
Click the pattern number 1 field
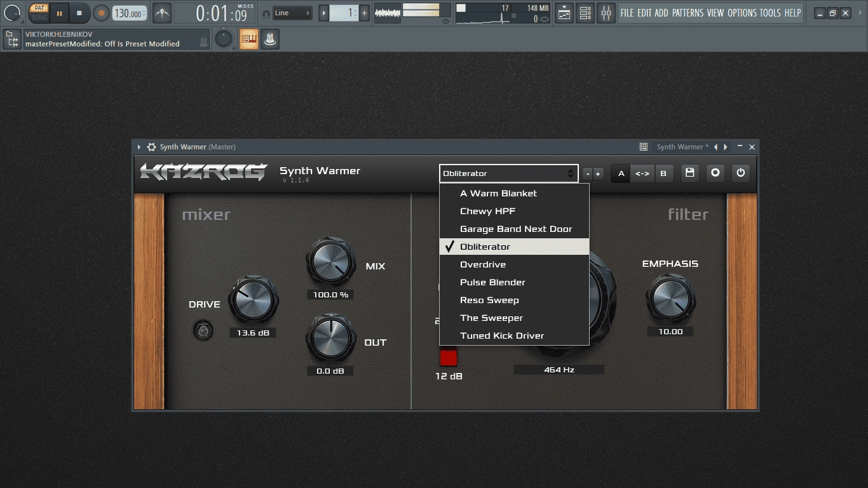344,13
